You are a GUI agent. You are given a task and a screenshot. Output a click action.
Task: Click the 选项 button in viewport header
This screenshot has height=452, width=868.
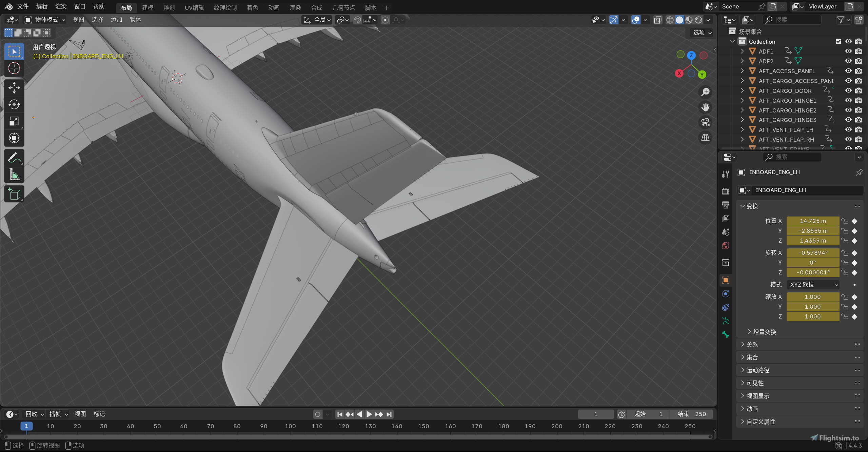[700, 33]
